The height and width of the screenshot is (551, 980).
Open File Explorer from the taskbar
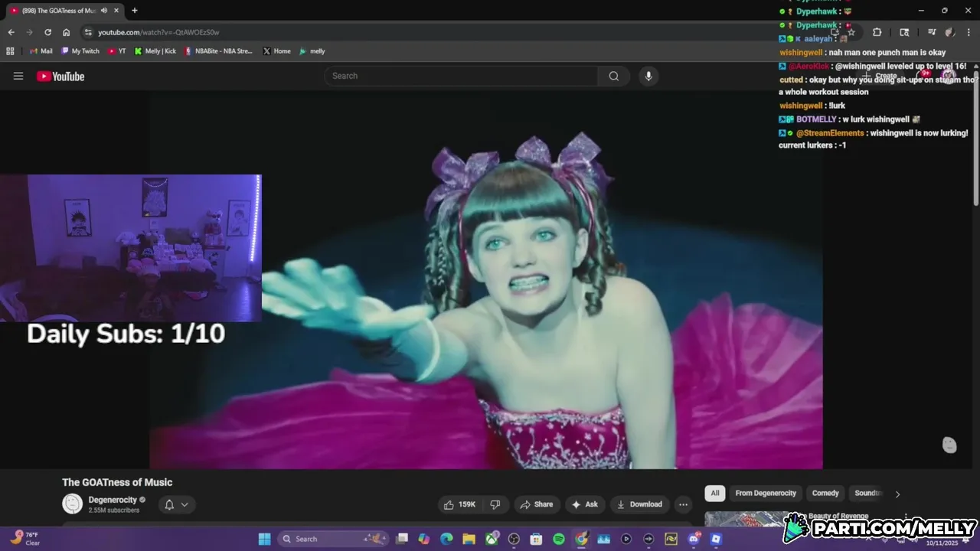pos(469,539)
